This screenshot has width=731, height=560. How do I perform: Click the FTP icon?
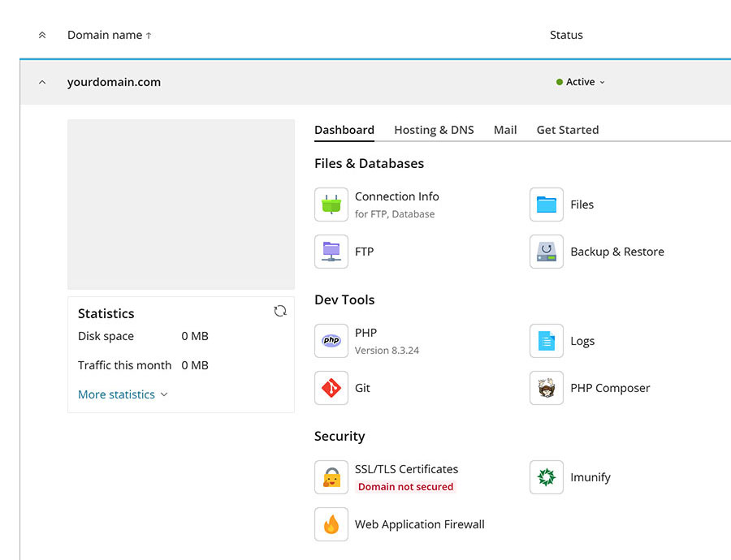click(x=331, y=252)
